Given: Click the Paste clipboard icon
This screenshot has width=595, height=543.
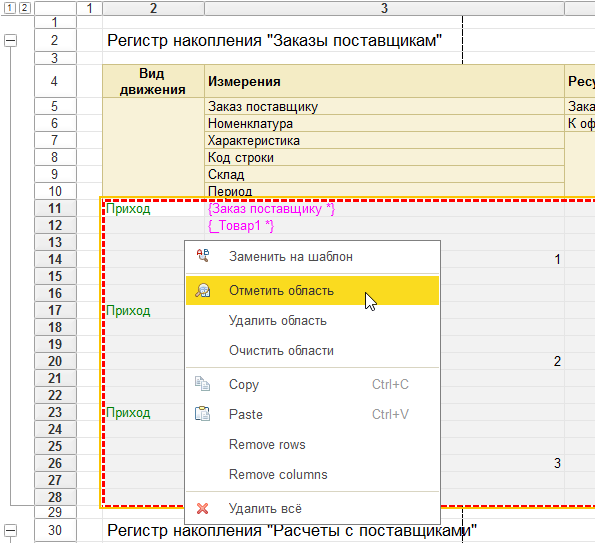Looking at the screenshot, I should (x=202, y=414).
